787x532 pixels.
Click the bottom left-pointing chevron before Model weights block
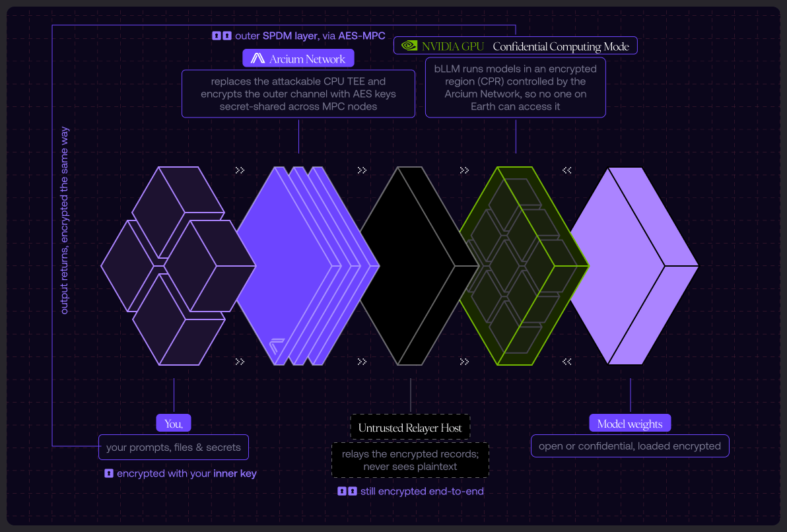pyautogui.click(x=566, y=361)
